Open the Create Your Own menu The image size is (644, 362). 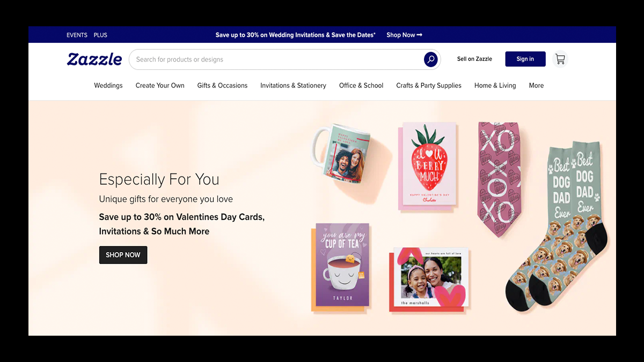coord(160,85)
